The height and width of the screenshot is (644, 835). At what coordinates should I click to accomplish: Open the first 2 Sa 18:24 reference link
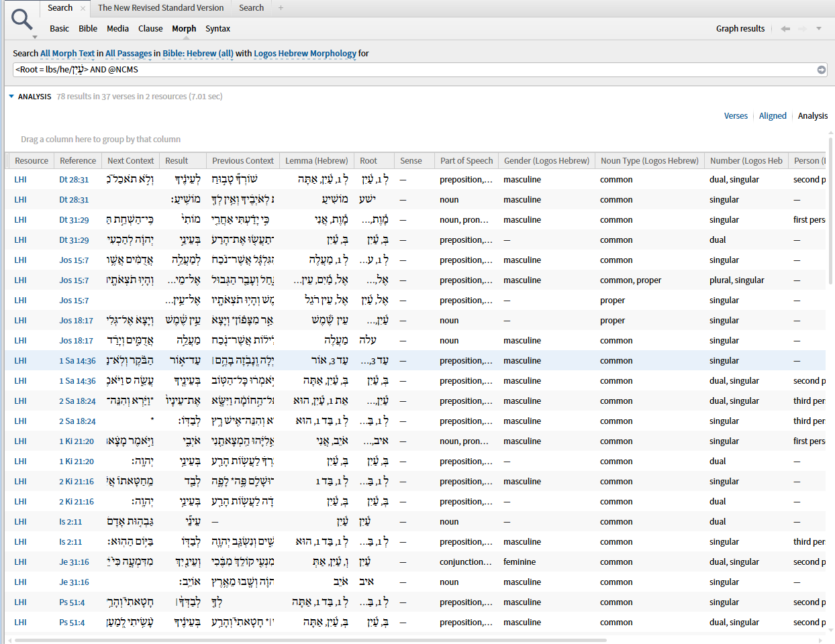77,401
